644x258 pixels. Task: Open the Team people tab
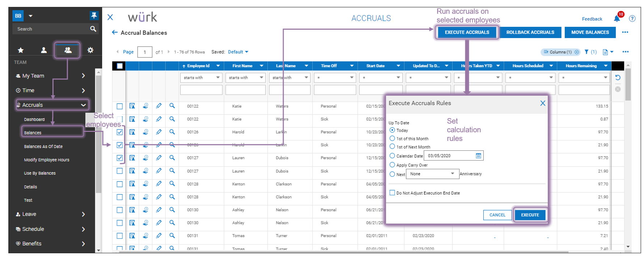click(68, 50)
